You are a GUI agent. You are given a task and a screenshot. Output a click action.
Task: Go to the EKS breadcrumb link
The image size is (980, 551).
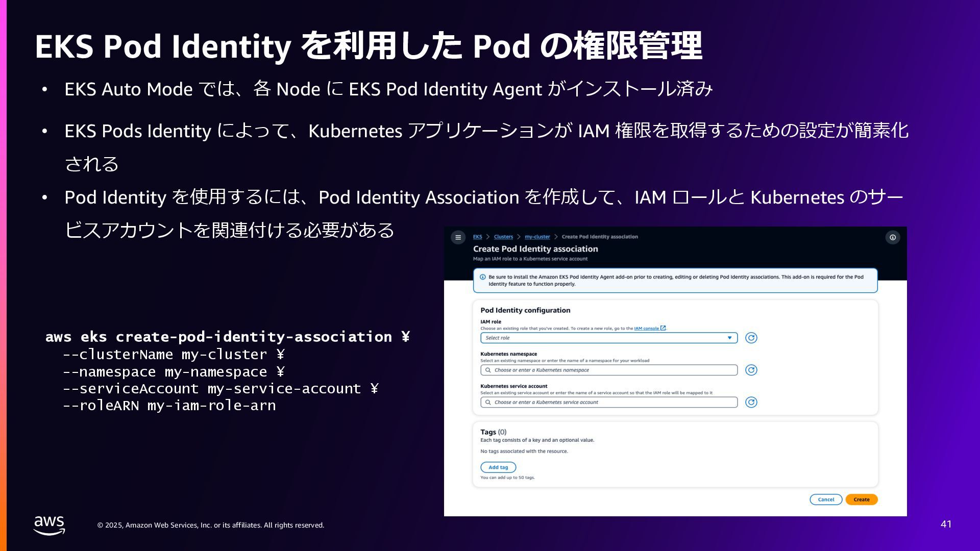[x=477, y=237]
